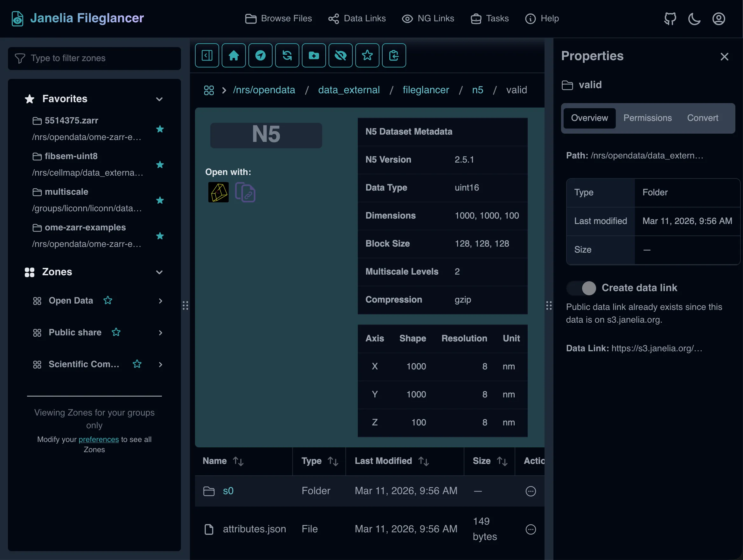Toggle visibility of hidden files
The height and width of the screenshot is (560, 743).
click(x=340, y=55)
